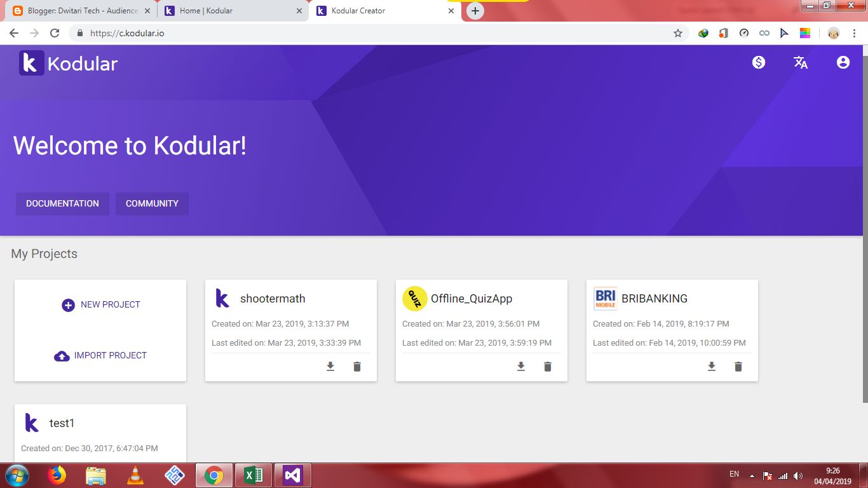Open the DOCUMENTATION page

[x=62, y=203]
